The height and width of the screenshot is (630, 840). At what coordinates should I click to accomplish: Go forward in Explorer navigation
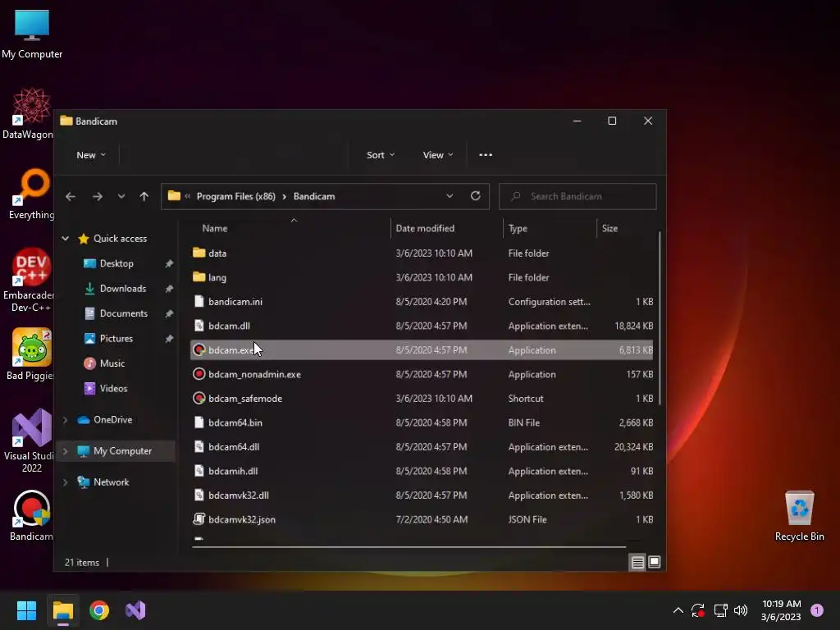(97, 197)
